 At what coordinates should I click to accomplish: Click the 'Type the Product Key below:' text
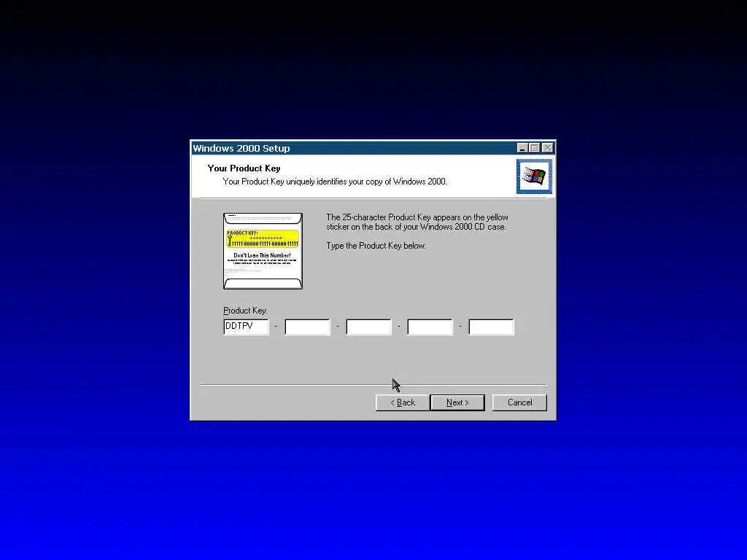pyautogui.click(x=376, y=246)
